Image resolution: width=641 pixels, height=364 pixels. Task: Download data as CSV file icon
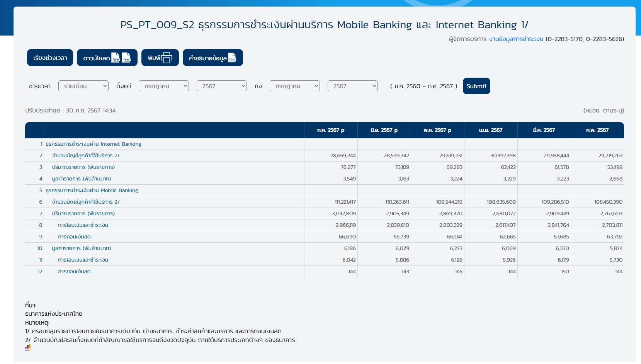click(126, 58)
